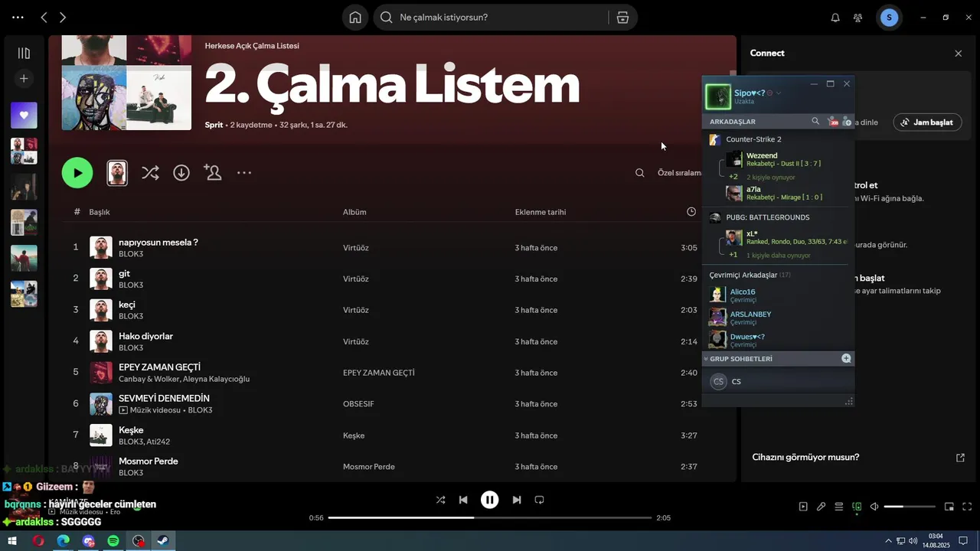Open the notifications bell in Spotify
Image resolution: width=980 pixels, height=551 pixels.
click(x=835, y=18)
